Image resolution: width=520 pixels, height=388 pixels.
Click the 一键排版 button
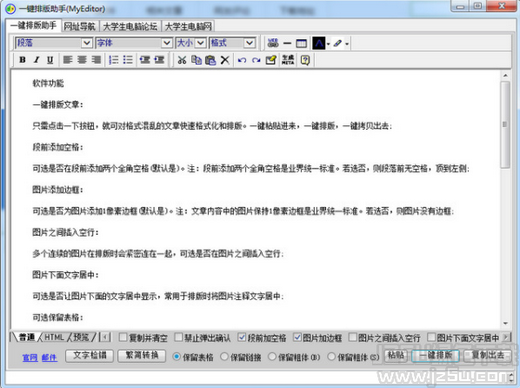436,356
